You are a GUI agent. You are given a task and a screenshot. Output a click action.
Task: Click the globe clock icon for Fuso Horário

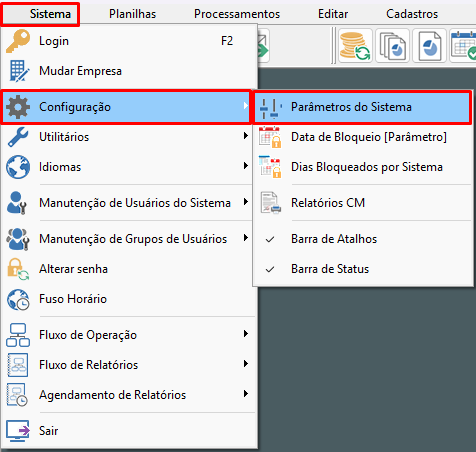click(18, 299)
